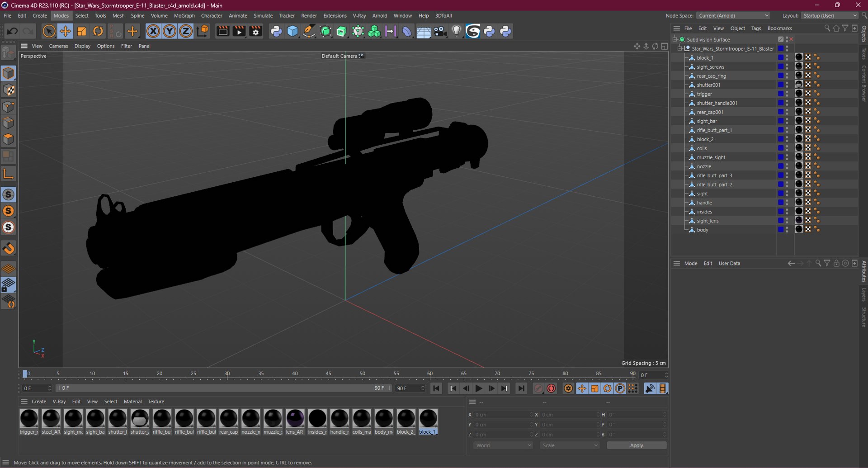Select sight_lens object in tree
Screen dimensions: 868x468
click(x=708, y=221)
